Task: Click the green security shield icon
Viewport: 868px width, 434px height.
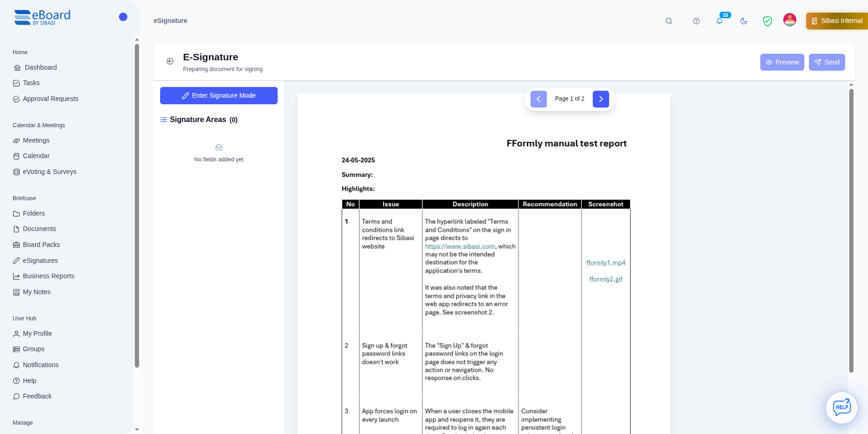Action: point(767,21)
